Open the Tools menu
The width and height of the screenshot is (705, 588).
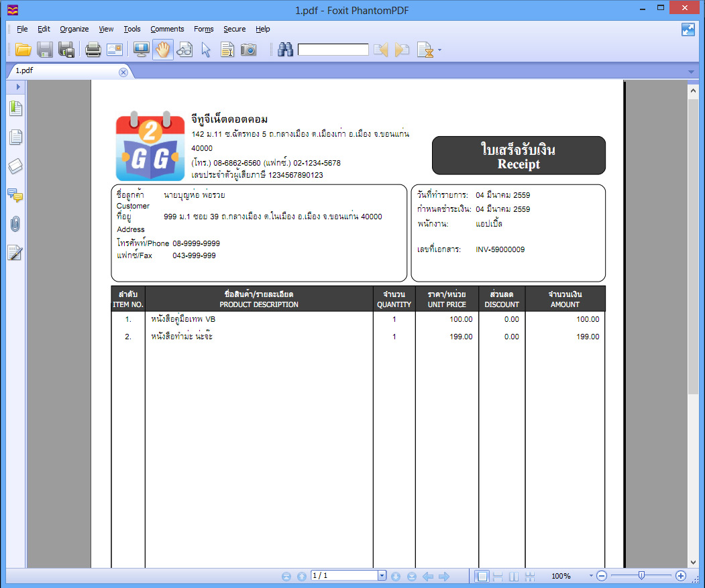(x=132, y=29)
